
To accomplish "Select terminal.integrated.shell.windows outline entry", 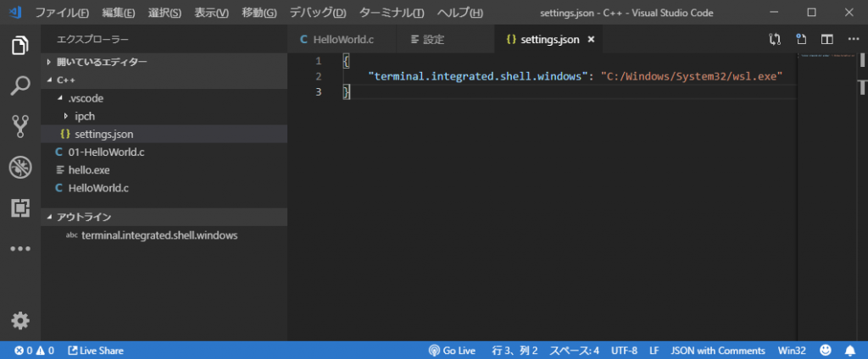I will click(164, 235).
